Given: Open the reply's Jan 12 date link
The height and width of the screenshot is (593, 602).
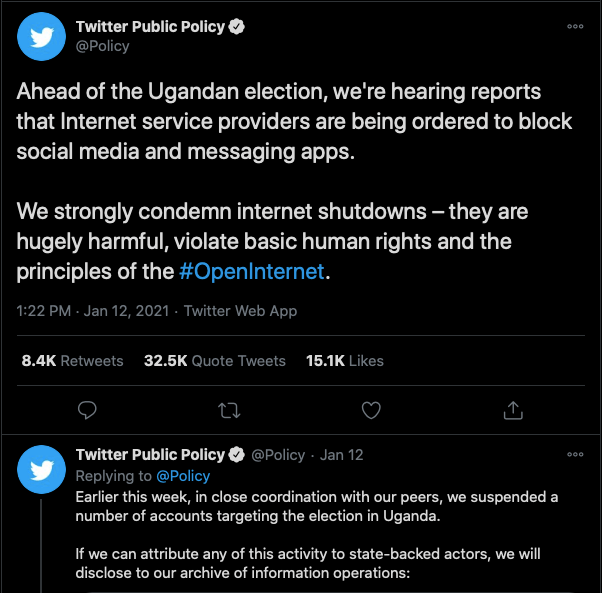Looking at the screenshot, I should click(x=341, y=455).
